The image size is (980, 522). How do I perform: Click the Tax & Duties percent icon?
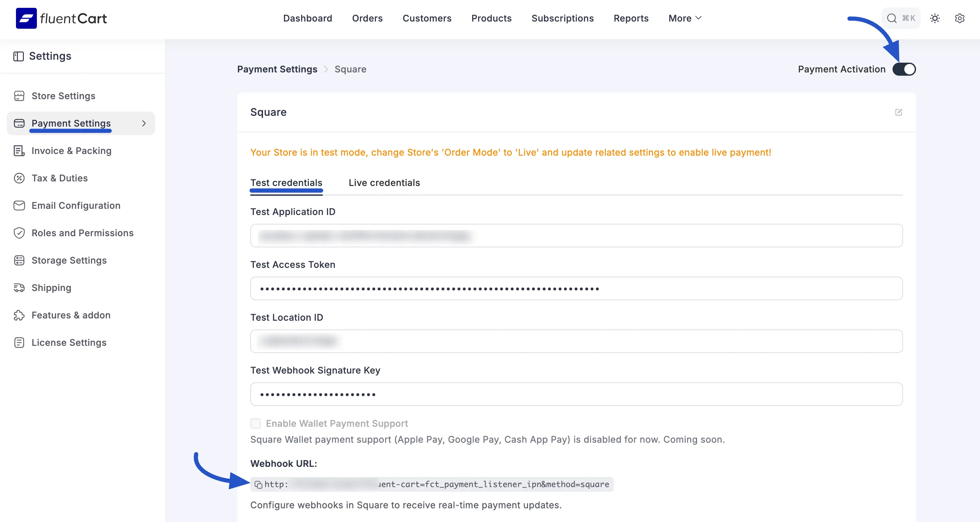tap(19, 178)
